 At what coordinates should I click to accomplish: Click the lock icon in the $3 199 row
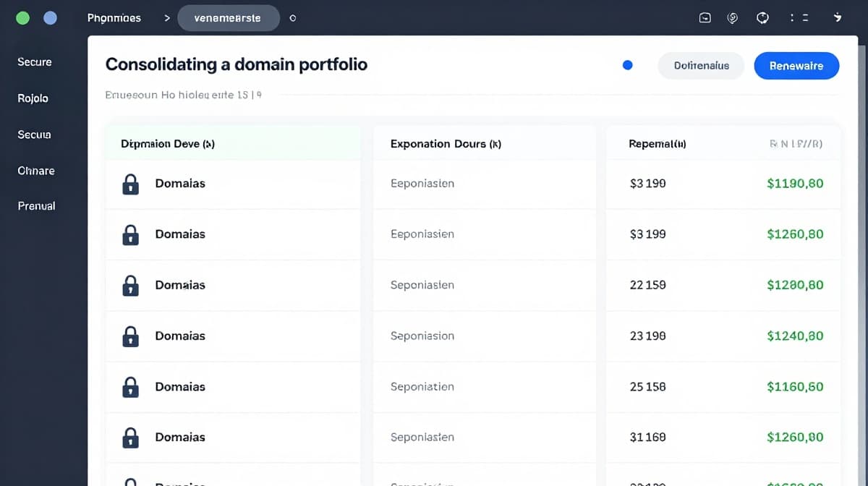click(x=130, y=234)
